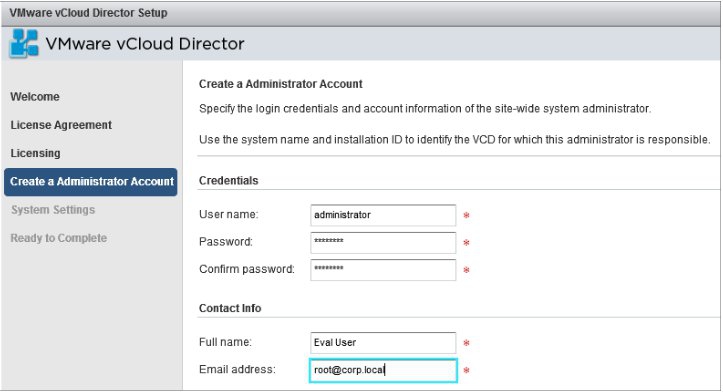This screenshot has height=392, width=723.
Task: Click the Create a Administrator Account page heading
Action: pos(281,84)
